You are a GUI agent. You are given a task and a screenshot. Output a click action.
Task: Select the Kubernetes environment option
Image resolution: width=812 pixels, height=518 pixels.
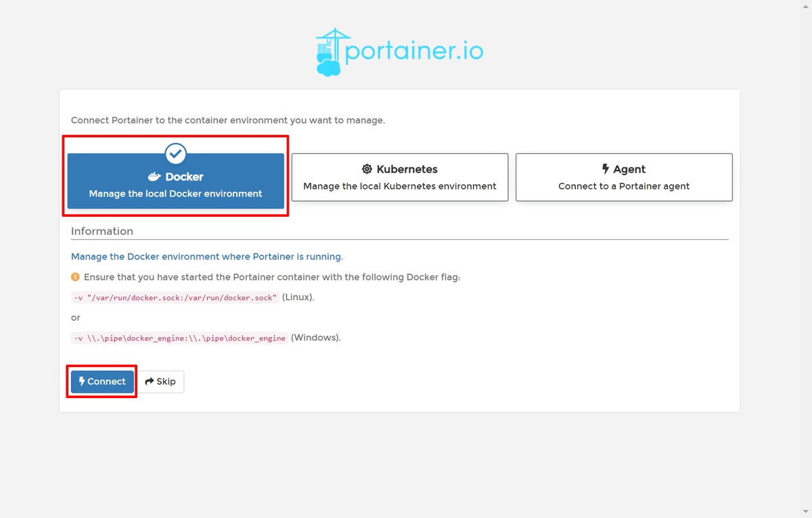[399, 177]
